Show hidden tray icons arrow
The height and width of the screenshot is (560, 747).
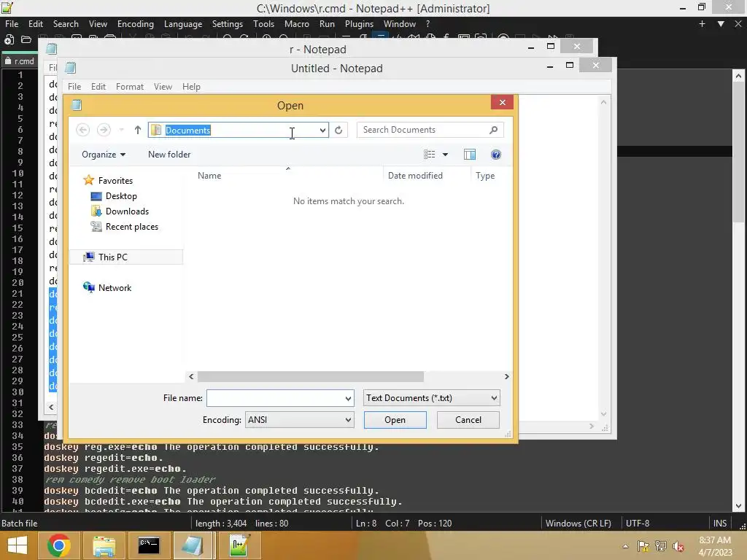[625, 546]
